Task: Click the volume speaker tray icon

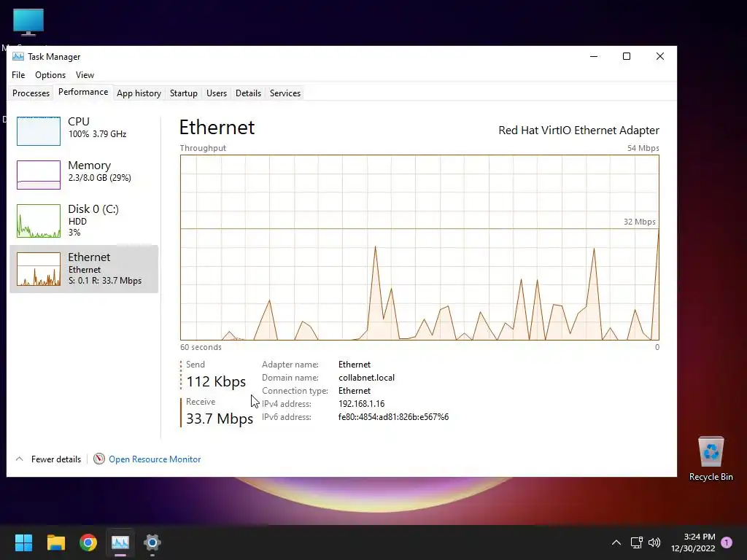Action: [x=654, y=542]
